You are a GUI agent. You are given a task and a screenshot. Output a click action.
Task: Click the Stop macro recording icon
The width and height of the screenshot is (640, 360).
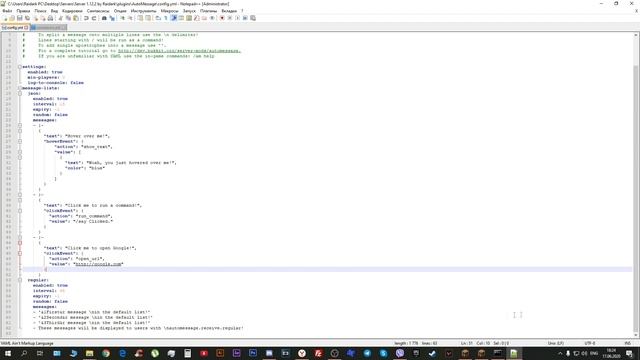pyautogui.click(x=230, y=18)
